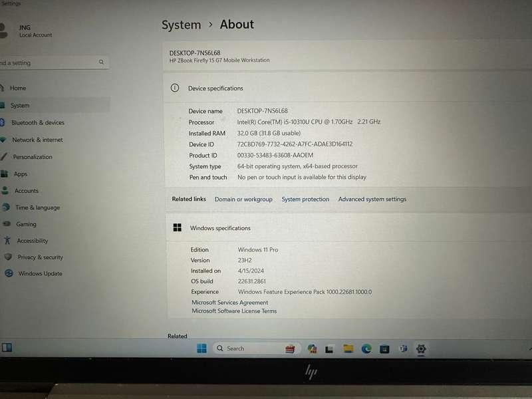Open the Windows Start menu
532x399 pixels.
pyautogui.click(x=201, y=348)
